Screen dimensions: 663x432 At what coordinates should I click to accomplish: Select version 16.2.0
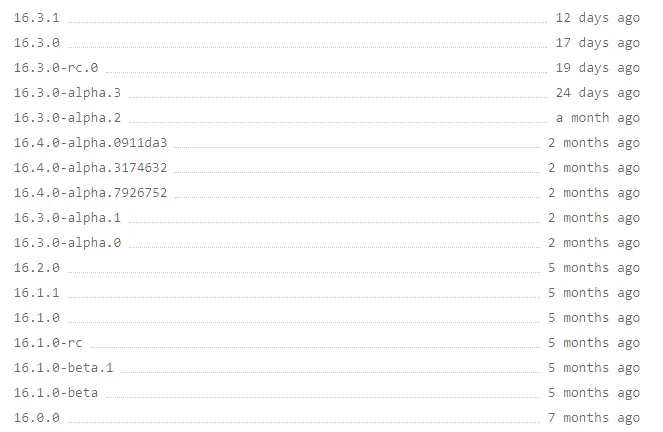36,268
